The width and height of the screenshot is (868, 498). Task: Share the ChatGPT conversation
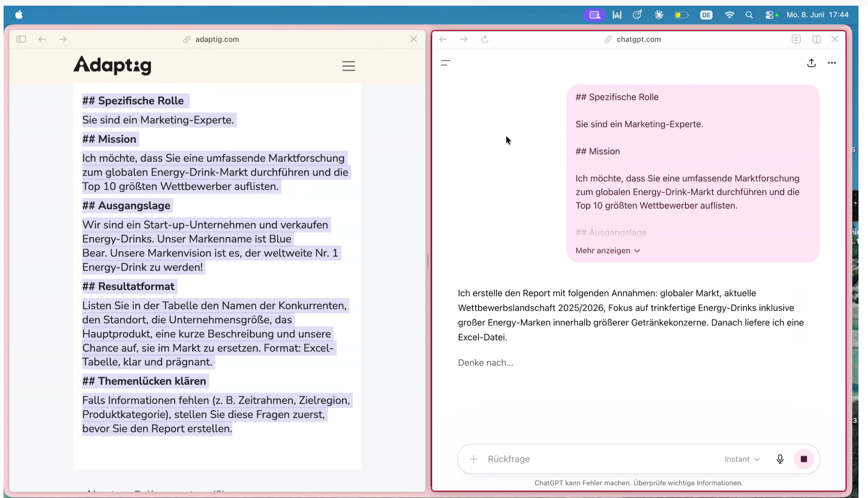click(x=811, y=63)
